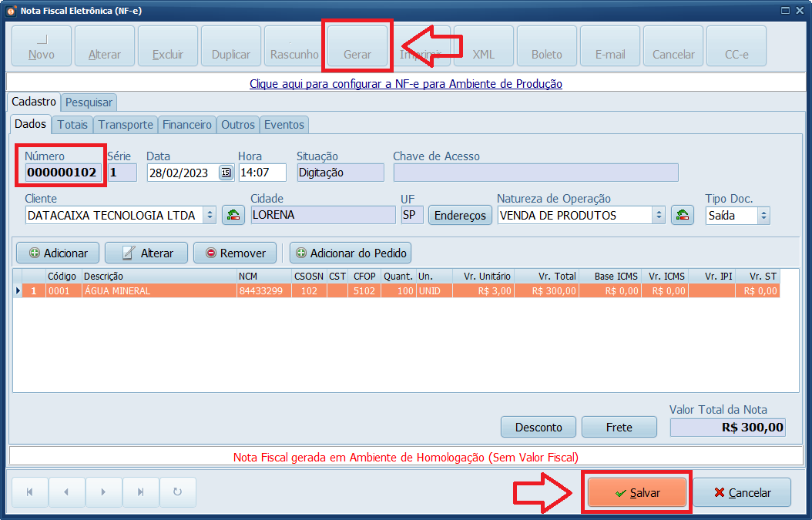Click the Boleto toolbar icon
Viewport: 812px width, 520px height.
tap(546, 45)
